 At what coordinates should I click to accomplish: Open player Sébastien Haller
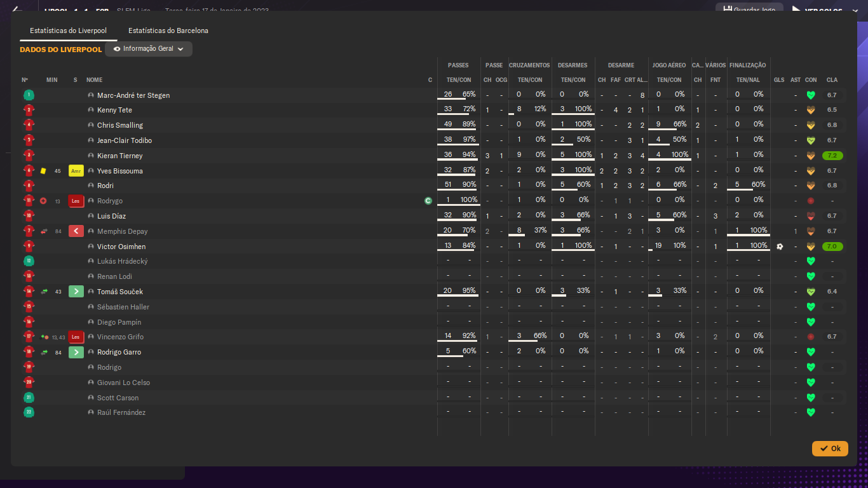pyautogui.click(x=123, y=307)
